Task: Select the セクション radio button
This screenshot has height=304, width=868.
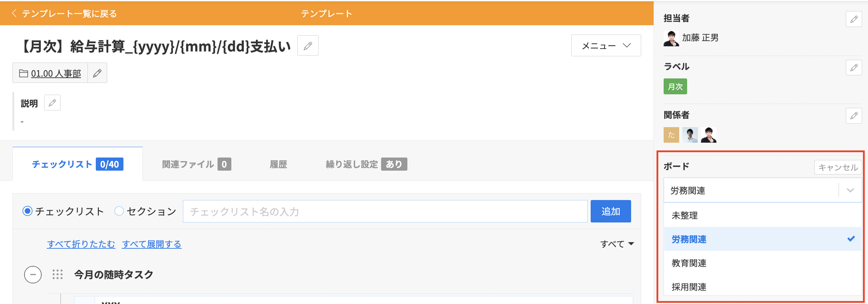Action: (x=119, y=211)
